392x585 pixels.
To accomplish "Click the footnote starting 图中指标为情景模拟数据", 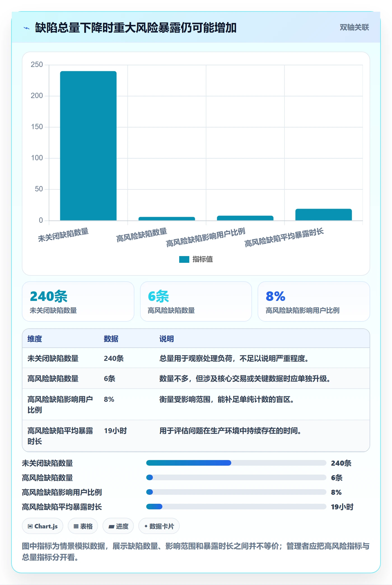I will (196, 552).
